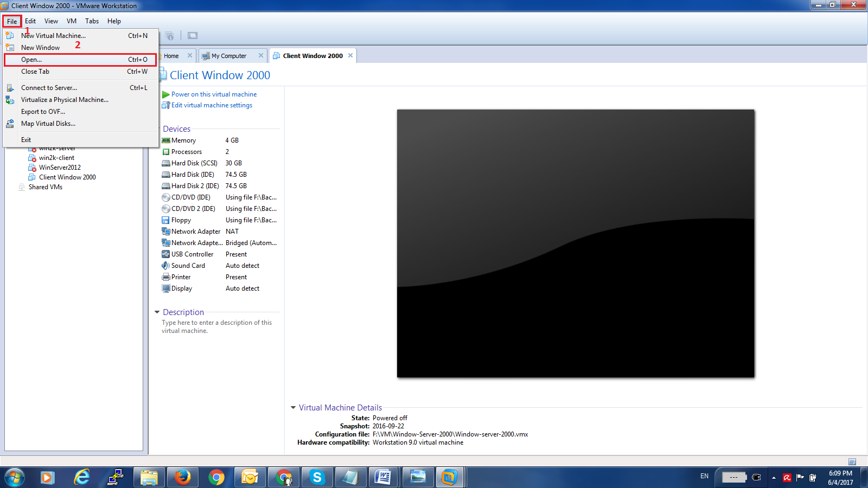Click Power on this virtual machine
The width and height of the screenshot is (868, 488).
click(214, 94)
